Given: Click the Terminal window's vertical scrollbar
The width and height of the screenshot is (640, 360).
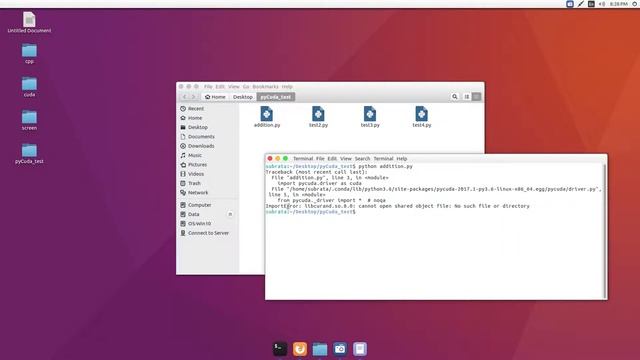Looking at the screenshot, I should click(604, 231).
